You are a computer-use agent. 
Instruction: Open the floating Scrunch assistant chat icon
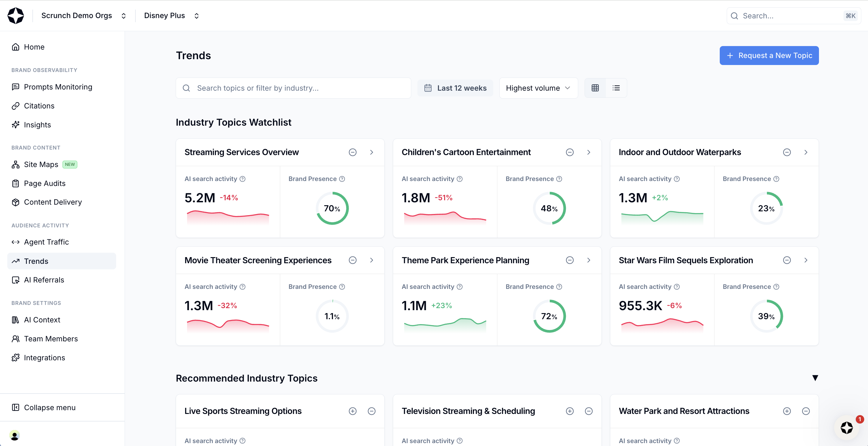tap(846, 428)
